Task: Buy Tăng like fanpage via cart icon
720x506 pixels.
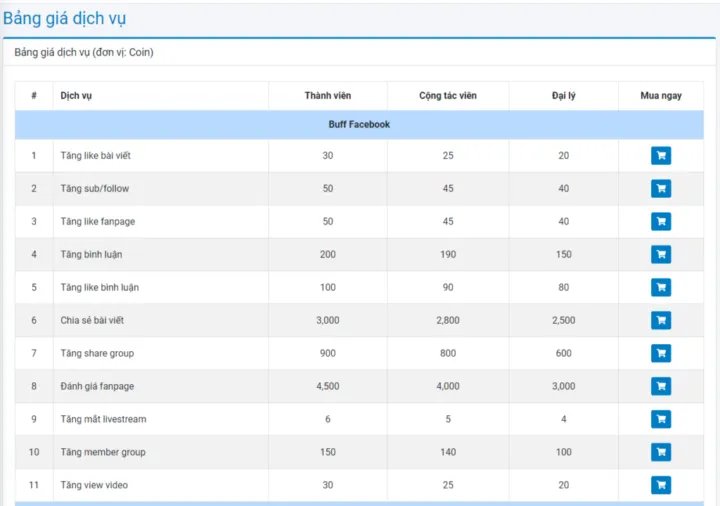Action: [660, 221]
